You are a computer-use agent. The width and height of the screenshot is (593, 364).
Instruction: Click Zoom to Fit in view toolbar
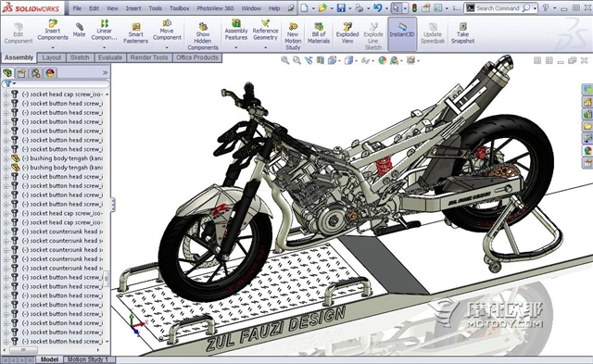284,60
